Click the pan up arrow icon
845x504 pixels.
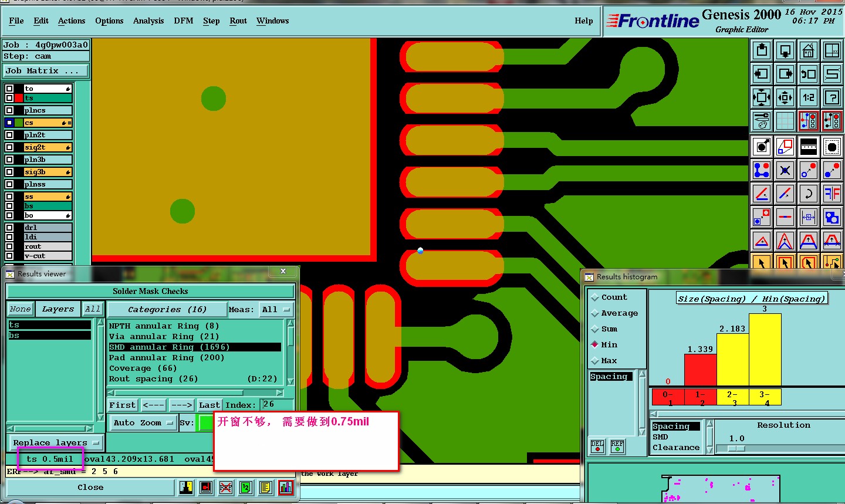762,51
